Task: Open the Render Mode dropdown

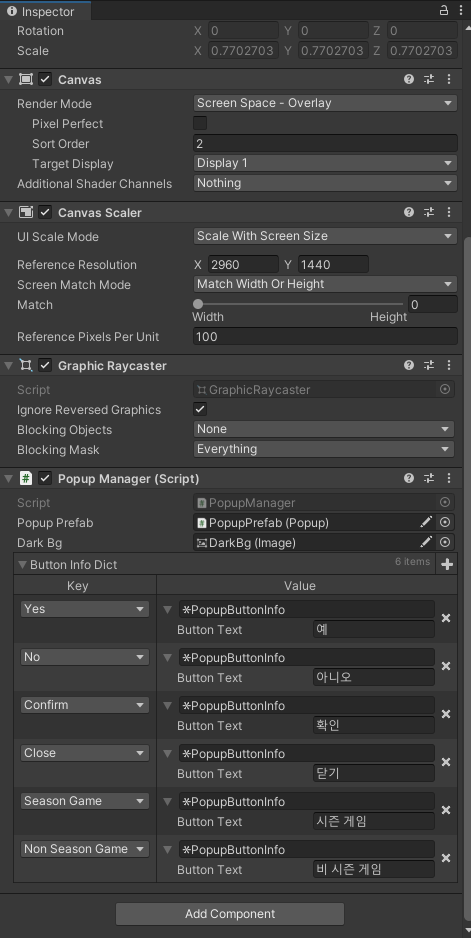Action: (325, 103)
